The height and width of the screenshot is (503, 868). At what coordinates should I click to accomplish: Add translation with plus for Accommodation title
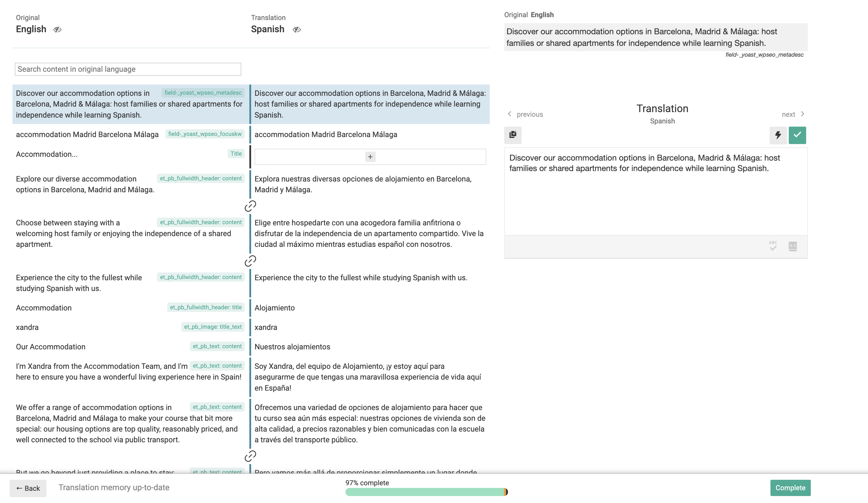click(x=370, y=157)
